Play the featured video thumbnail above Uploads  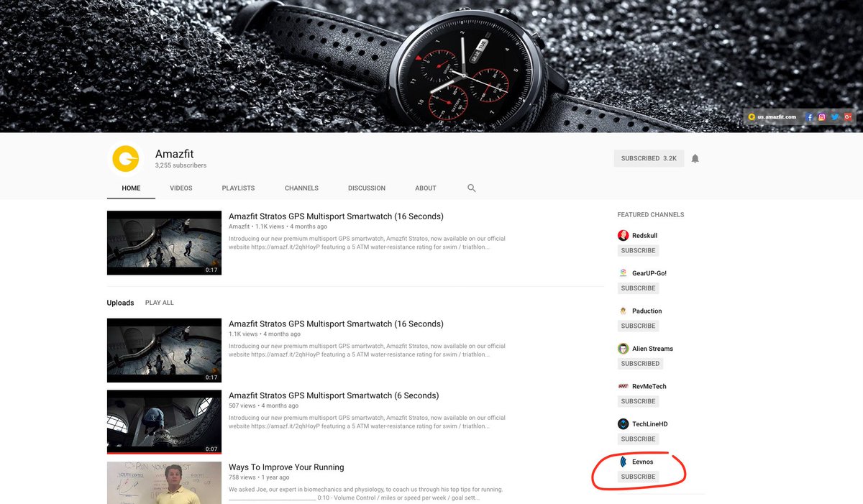(x=164, y=243)
